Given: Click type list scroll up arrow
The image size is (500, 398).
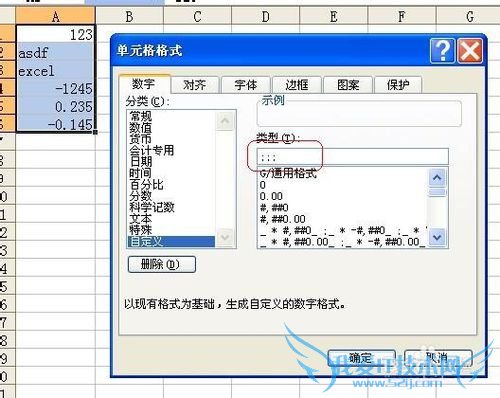Looking at the screenshot, I should coord(437,178).
